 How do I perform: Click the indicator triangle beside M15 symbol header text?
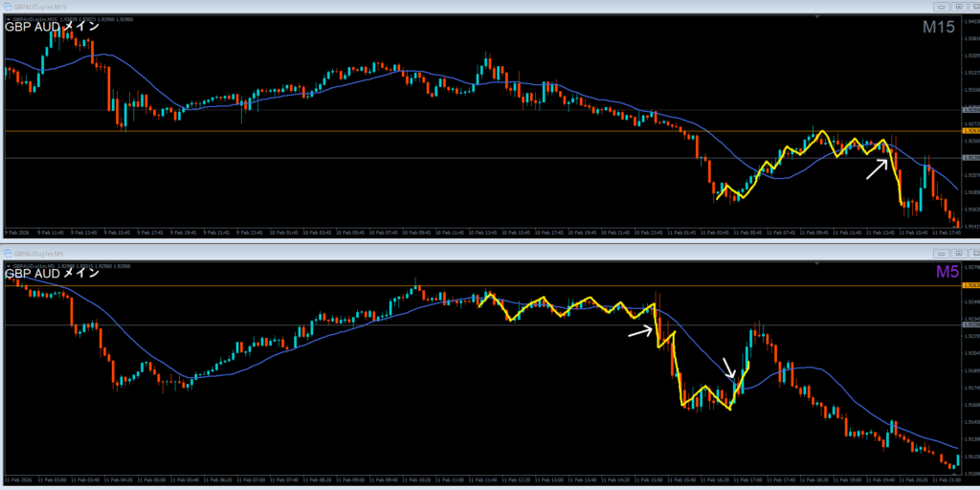coord(8,19)
